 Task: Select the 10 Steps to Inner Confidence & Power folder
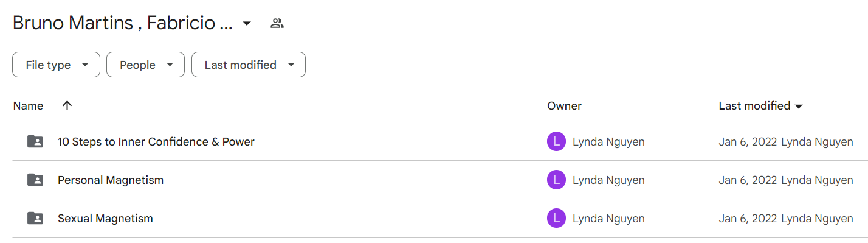click(156, 141)
